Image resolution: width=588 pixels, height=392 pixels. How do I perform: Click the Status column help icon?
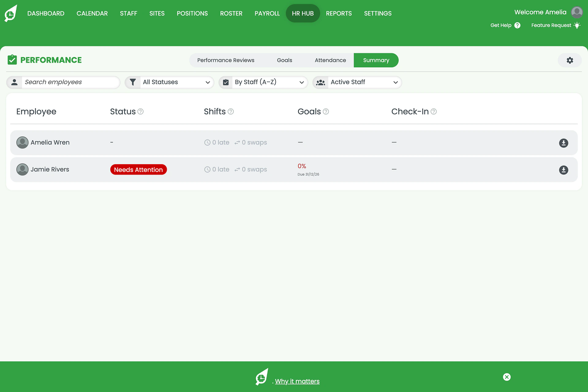[141, 111]
